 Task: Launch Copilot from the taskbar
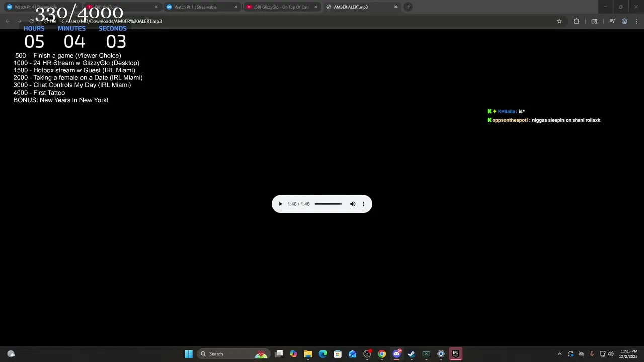[293, 354]
